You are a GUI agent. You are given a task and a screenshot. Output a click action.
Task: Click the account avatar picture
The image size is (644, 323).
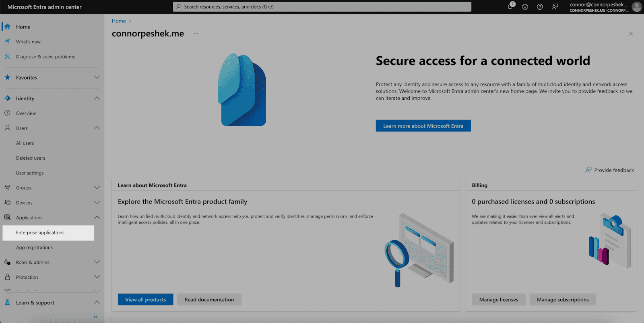coord(637,7)
